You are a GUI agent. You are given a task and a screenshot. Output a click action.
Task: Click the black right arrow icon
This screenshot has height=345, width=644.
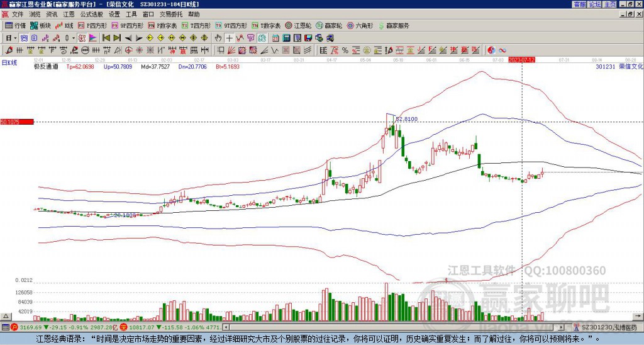(x=139, y=38)
